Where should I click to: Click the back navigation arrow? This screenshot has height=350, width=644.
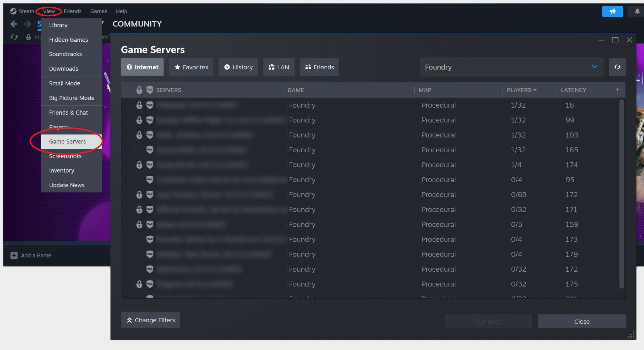point(14,24)
